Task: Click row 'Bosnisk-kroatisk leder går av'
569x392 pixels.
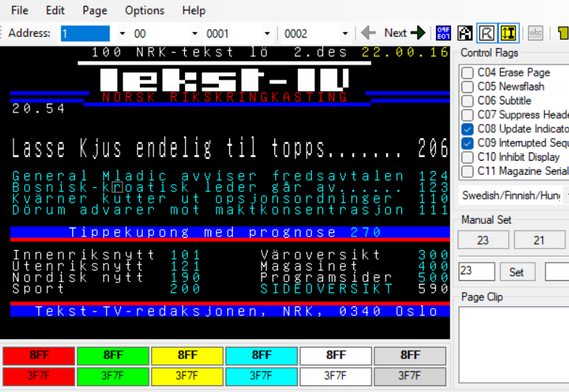Action: pyautogui.click(x=230, y=188)
